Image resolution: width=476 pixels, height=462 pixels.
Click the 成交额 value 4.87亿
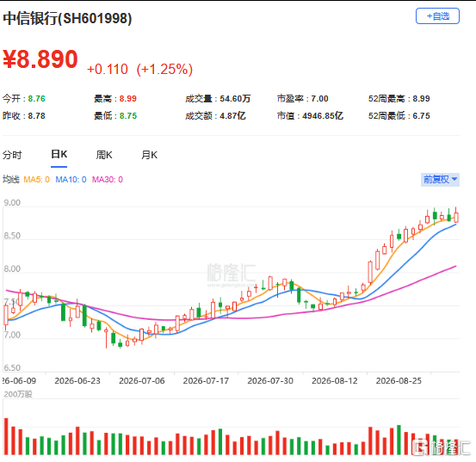tap(232, 116)
